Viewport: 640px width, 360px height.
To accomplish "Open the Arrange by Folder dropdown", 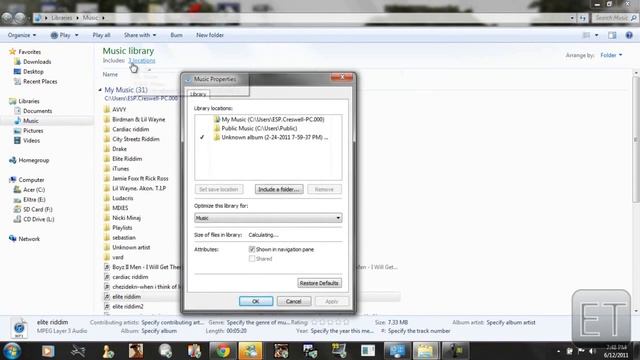I will coord(611,55).
